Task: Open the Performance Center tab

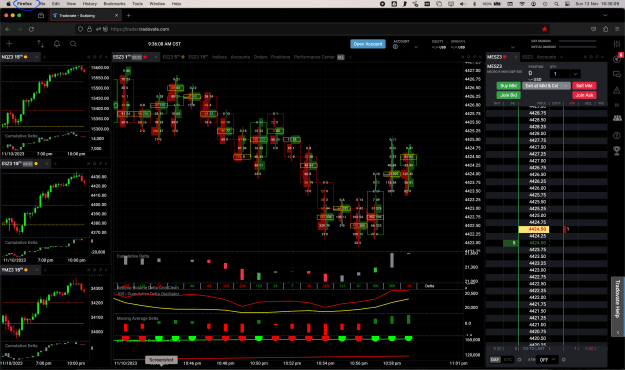Action: 314,57
